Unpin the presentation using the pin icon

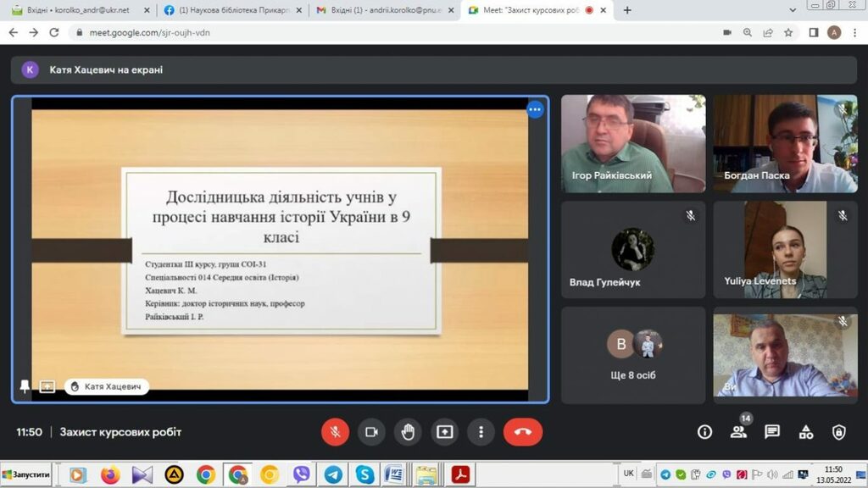coord(25,386)
